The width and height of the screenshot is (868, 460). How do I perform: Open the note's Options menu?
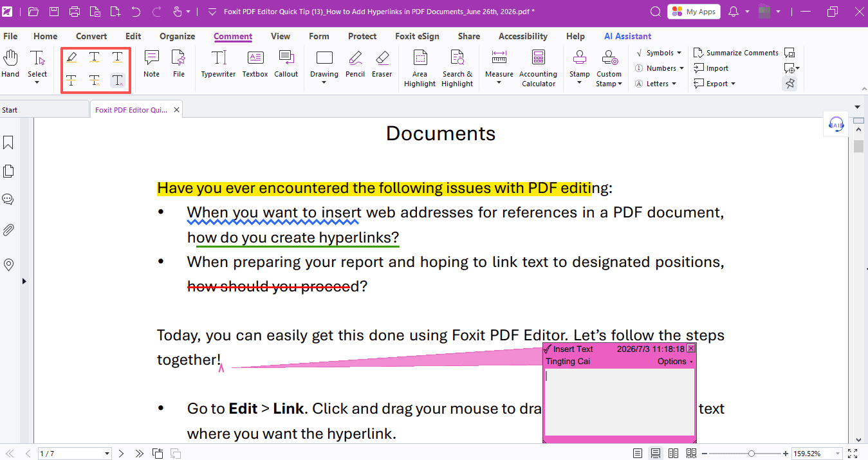675,362
